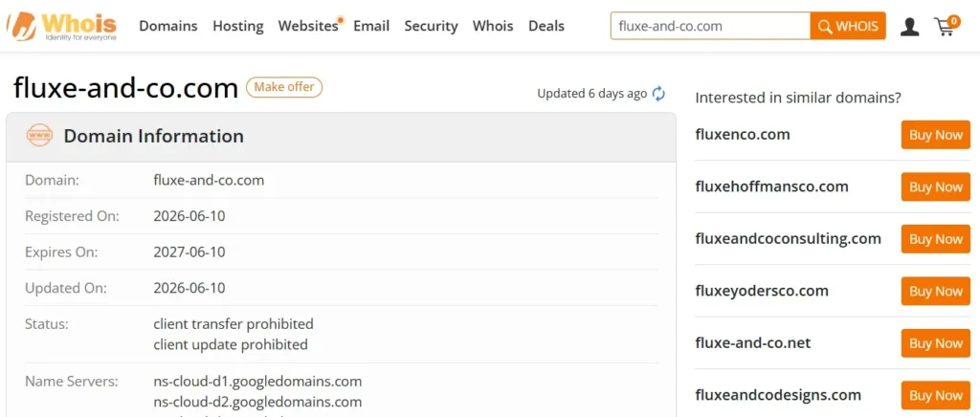This screenshot has height=417, width=980.
Task: Click the Updated On date value
Action: 189,289
